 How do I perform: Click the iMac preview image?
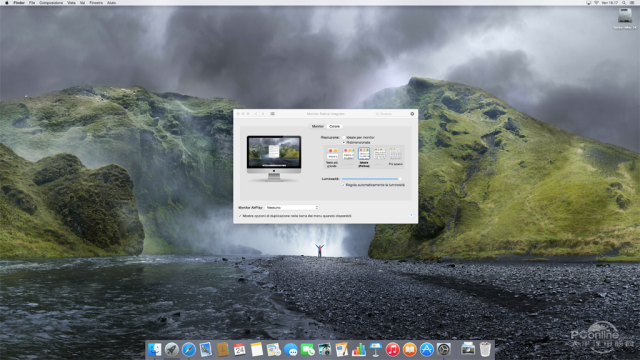click(x=274, y=158)
